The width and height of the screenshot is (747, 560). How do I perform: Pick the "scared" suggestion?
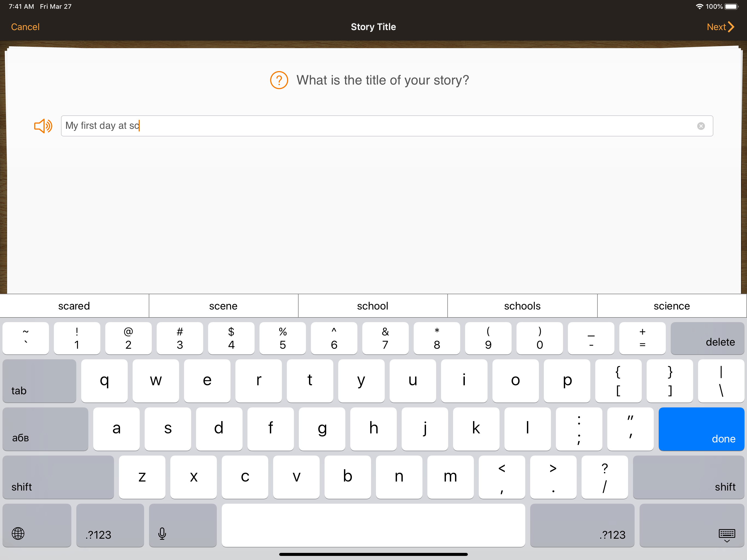[74, 306]
